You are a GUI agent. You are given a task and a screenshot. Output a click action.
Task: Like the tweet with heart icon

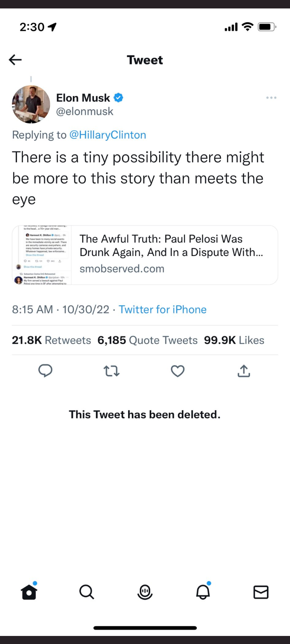178,371
